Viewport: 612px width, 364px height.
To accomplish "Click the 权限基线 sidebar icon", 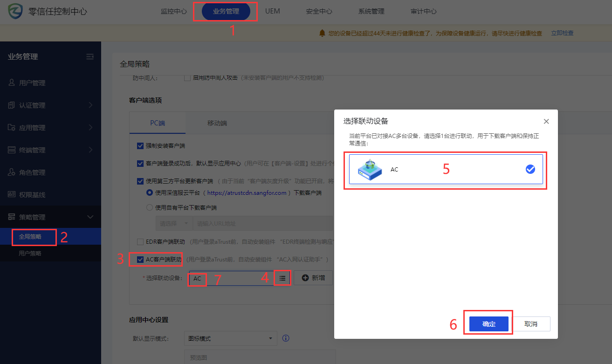I will 12,195.
